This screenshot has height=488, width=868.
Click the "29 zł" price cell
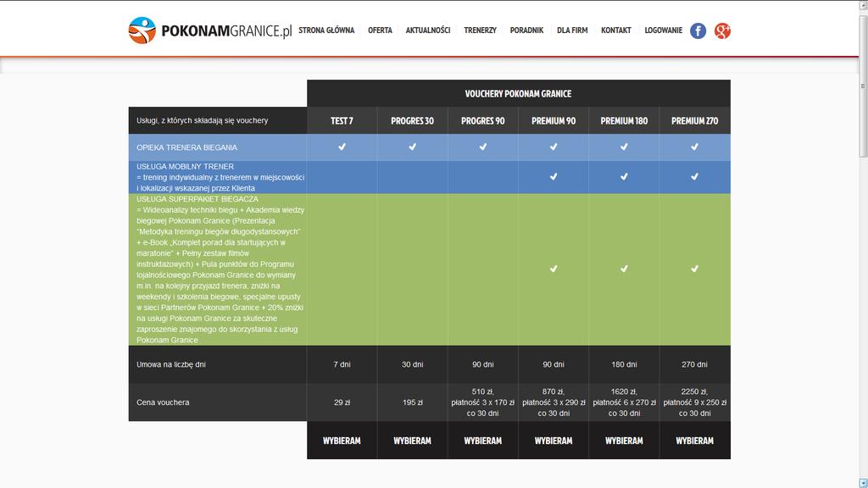342,402
